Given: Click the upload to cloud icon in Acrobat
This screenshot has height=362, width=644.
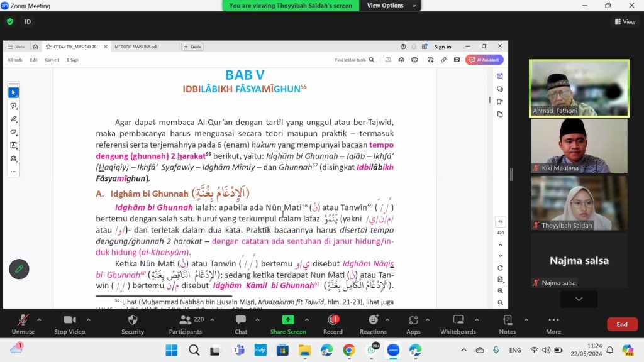Looking at the screenshot, I should (x=401, y=60).
